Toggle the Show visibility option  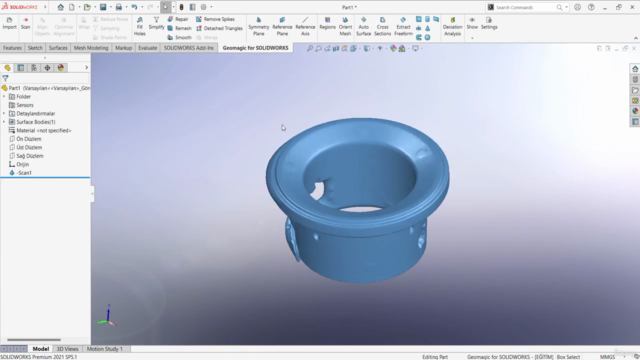[472, 23]
